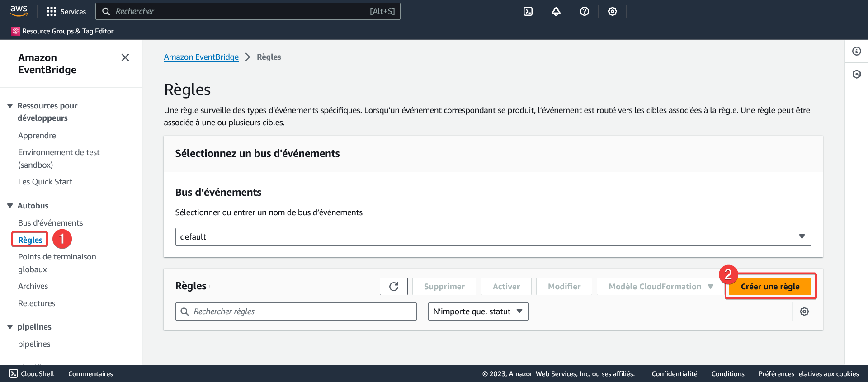Viewport: 868px width, 382px height.
Task: Open the hexagon tutorials icon on right edge
Action: [x=857, y=74]
